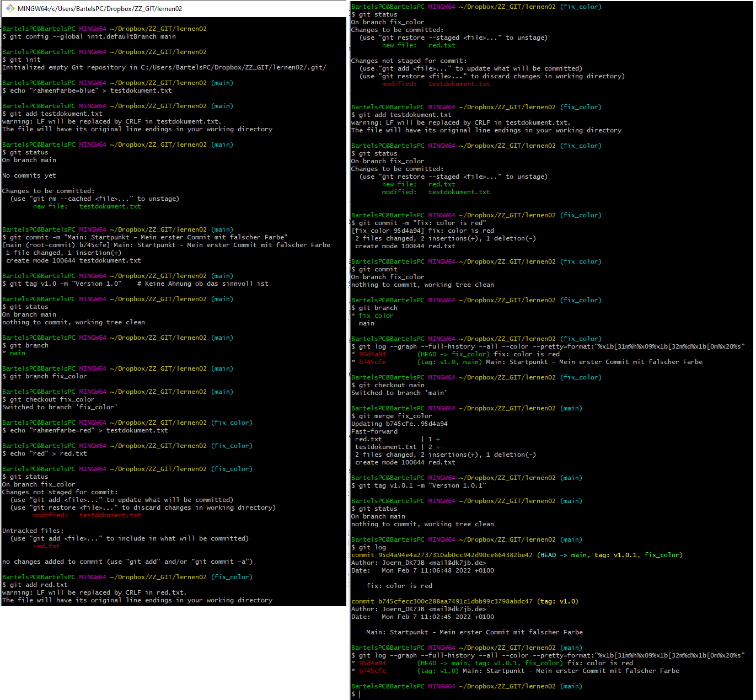Click the 'no changes added to commit' line
756x700 pixels.
coord(127,562)
